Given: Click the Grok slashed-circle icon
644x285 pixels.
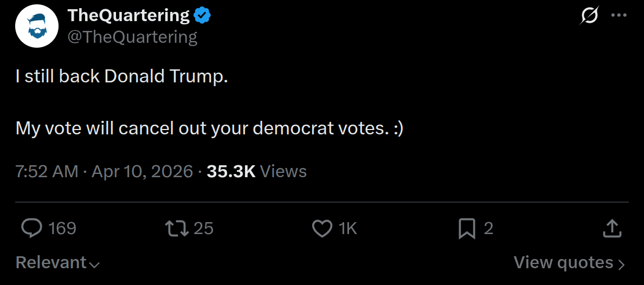Looking at the screenshot, I should pyautogui.click(x=589, y=16).
